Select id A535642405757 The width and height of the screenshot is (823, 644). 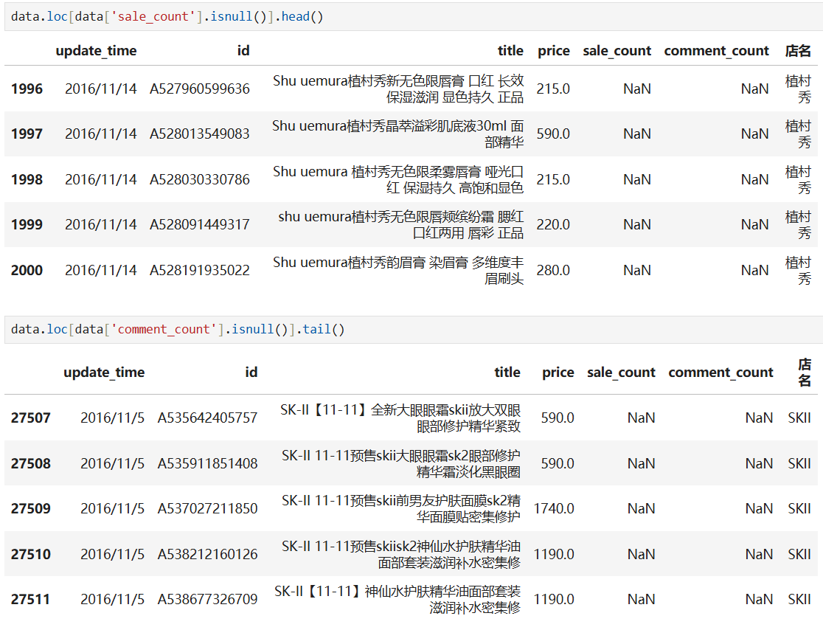[207, 418]
